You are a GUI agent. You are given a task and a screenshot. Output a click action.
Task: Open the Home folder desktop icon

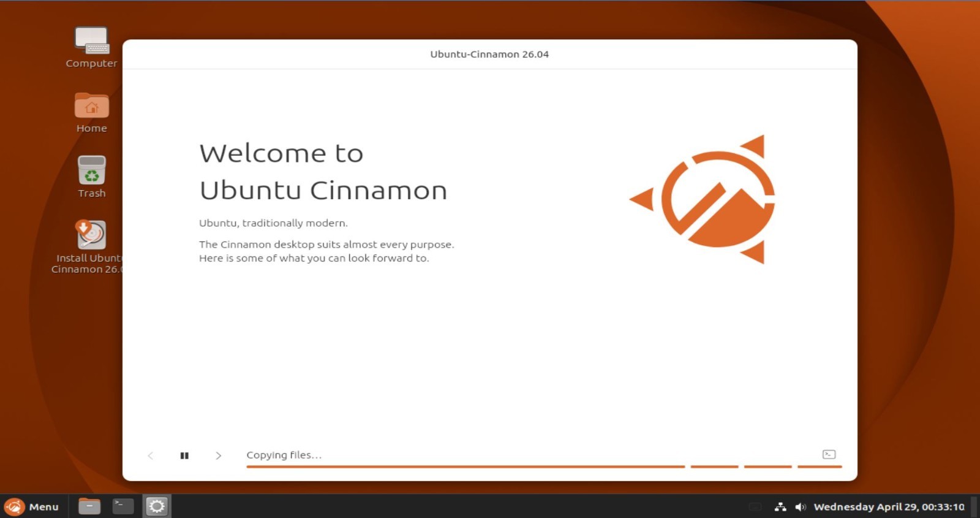[92, 113]
